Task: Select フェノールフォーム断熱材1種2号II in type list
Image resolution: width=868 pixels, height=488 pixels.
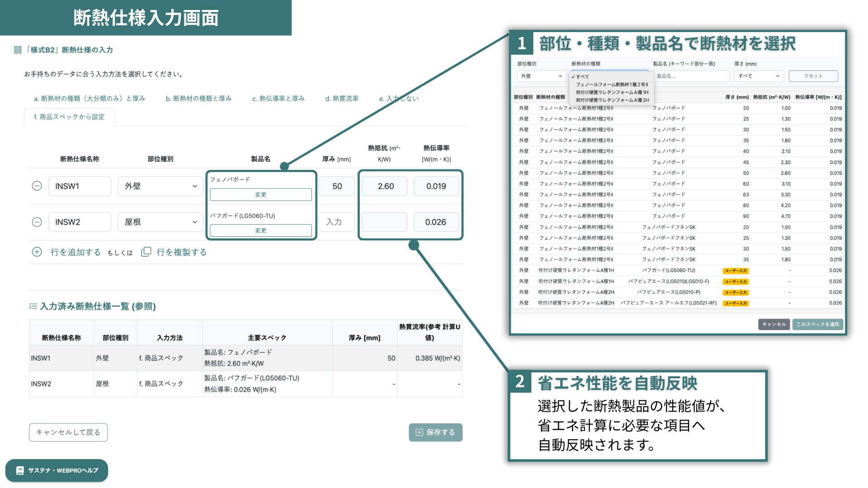Action: point(611,84)
